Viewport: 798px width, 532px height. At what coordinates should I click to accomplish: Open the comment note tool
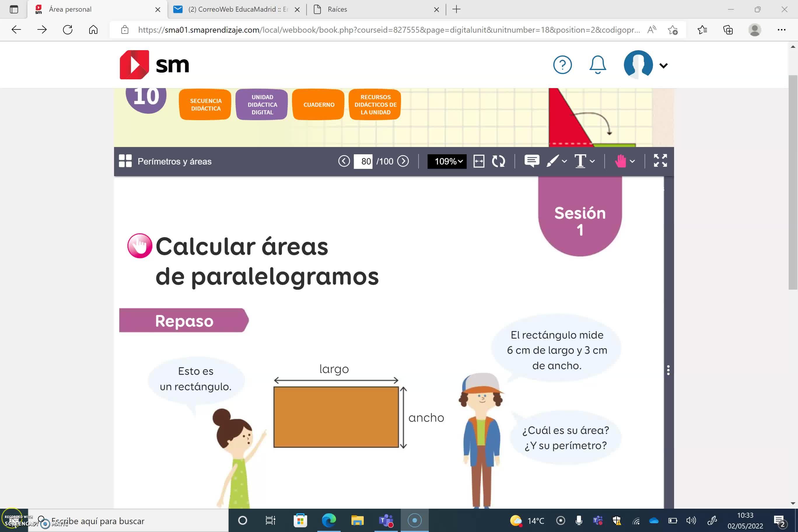coord(531,161)
